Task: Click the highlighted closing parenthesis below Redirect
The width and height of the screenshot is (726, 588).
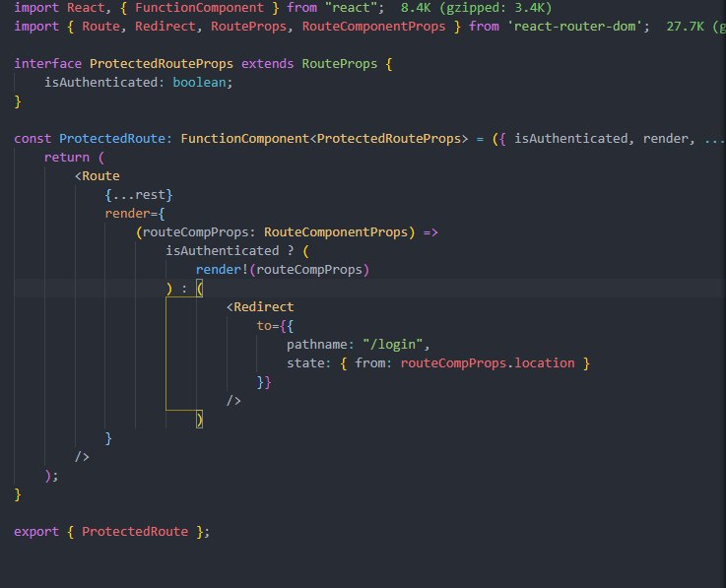Action: tap(200, 420)
